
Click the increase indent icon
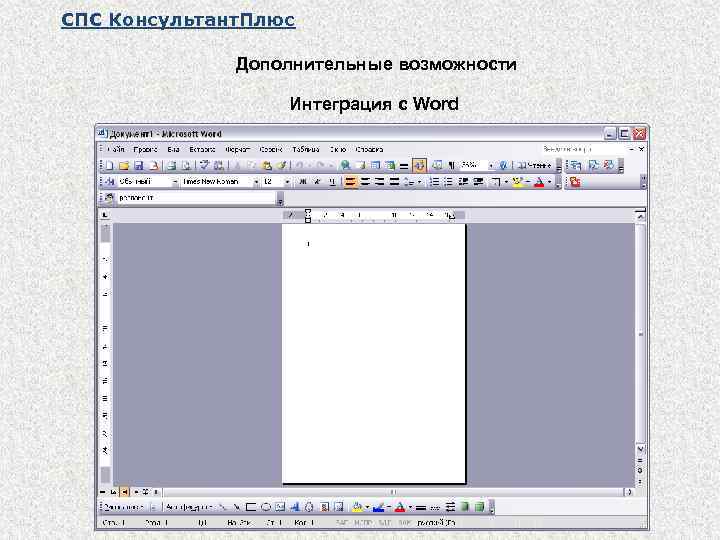(x=478, y=182)
